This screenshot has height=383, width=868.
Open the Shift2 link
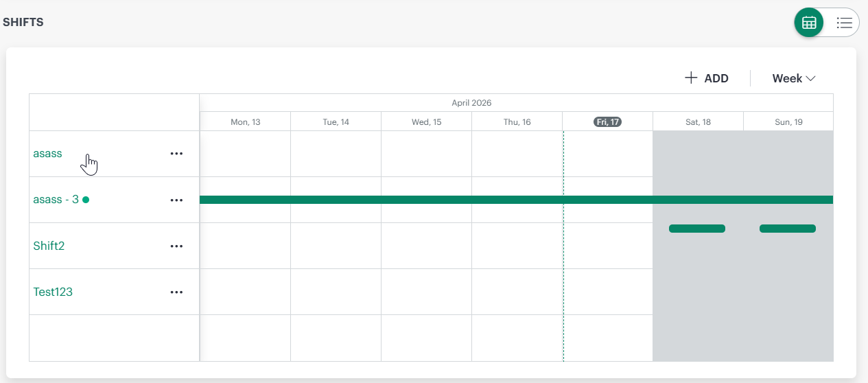pos(49,246)
